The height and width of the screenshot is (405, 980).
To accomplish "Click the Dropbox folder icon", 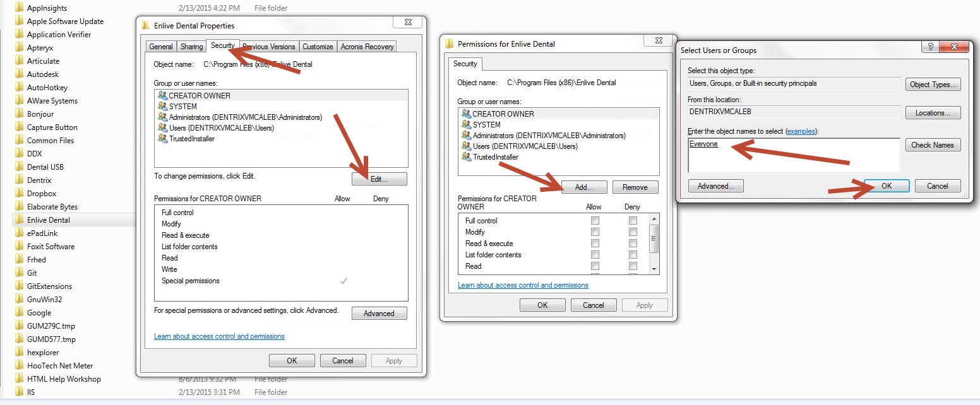I will click(x=18, y=194).
